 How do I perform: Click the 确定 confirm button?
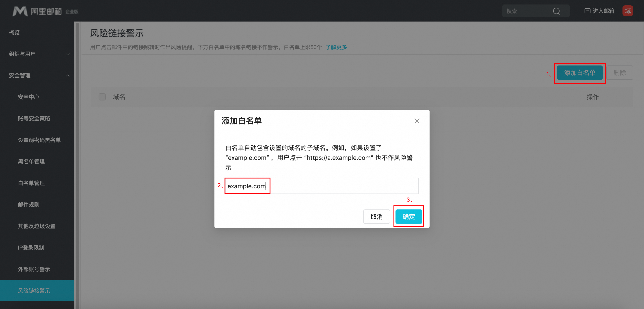(x=408, y=216)
